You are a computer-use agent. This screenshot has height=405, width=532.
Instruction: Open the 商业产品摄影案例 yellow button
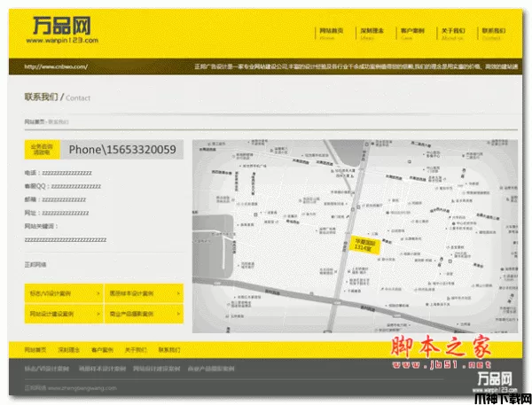click(x=144, y=314)
